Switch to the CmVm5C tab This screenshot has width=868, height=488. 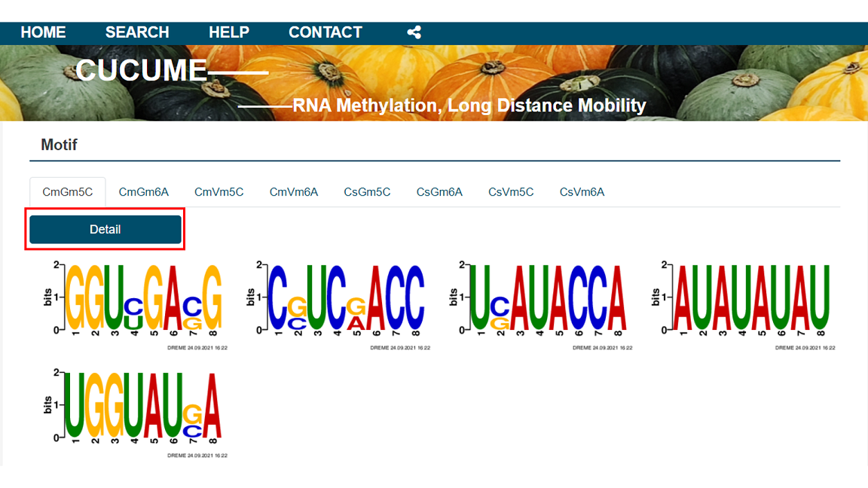219,192
